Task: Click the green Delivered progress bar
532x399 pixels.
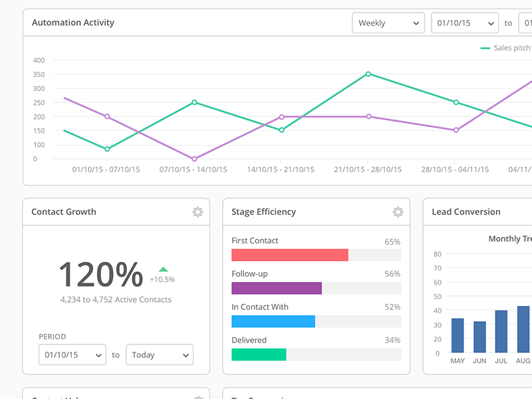Action: 259,354
